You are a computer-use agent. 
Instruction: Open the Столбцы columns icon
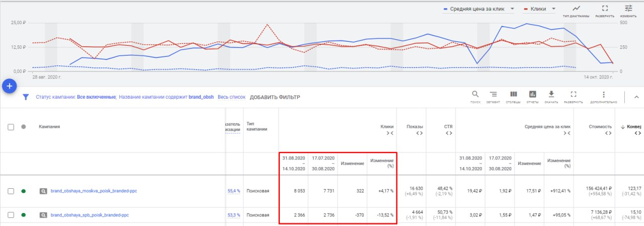point(513,94)
